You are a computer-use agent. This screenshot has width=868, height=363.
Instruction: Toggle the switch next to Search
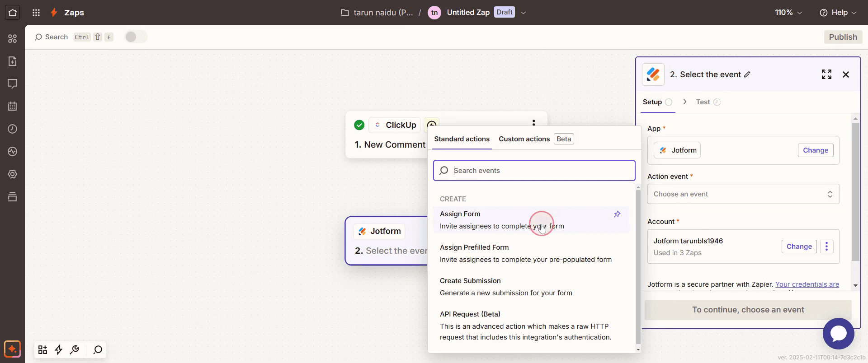point(136,37)
